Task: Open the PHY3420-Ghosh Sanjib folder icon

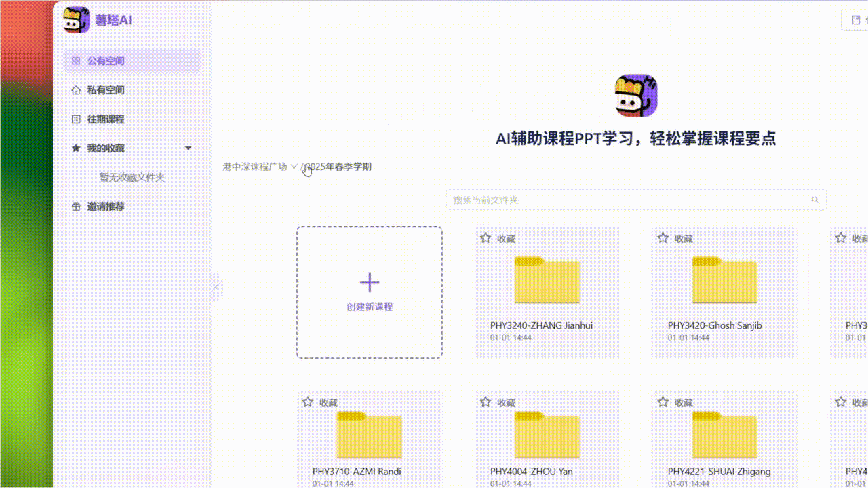Action: (725, 279)
